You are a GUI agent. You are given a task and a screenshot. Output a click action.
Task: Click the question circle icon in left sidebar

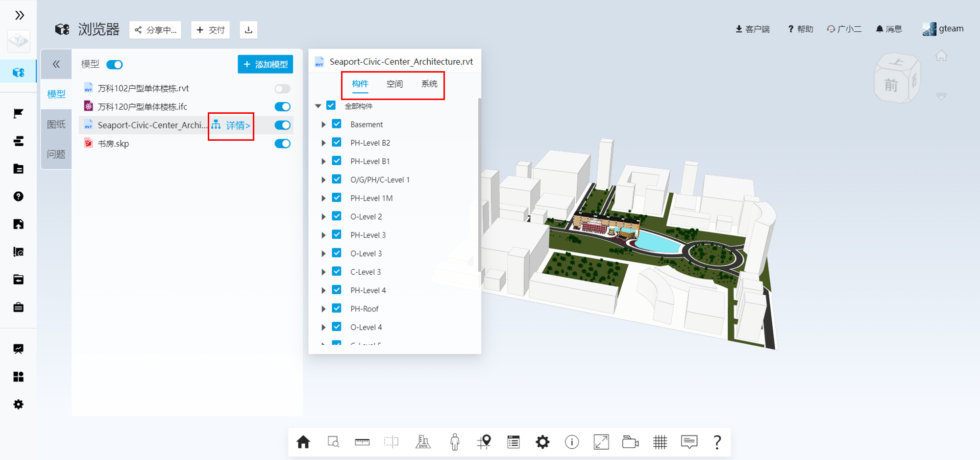tap(19, 196)
